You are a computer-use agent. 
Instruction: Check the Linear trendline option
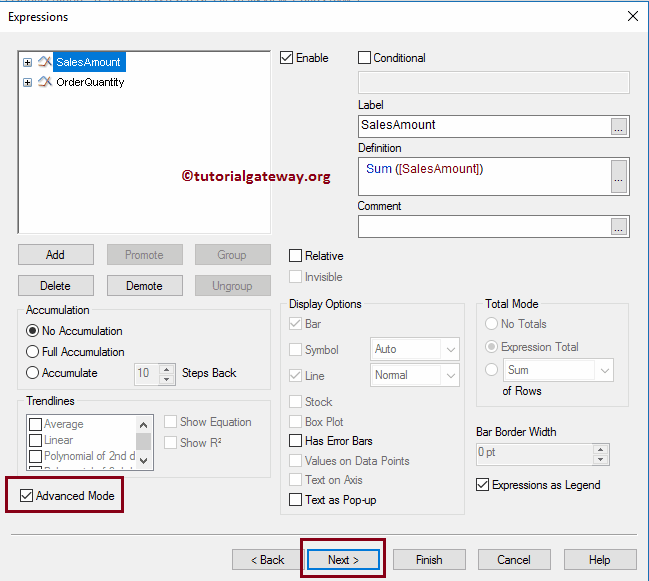36,440
